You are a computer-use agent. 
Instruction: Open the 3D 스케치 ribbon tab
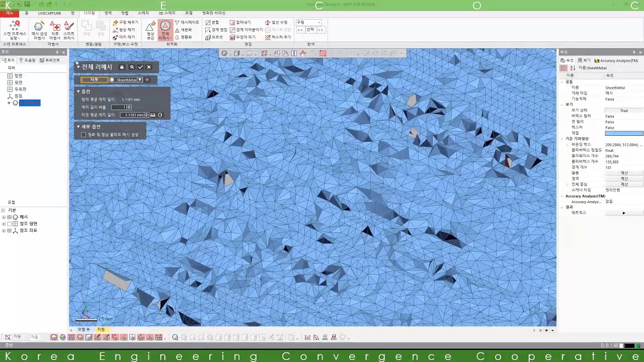(167, 13)
